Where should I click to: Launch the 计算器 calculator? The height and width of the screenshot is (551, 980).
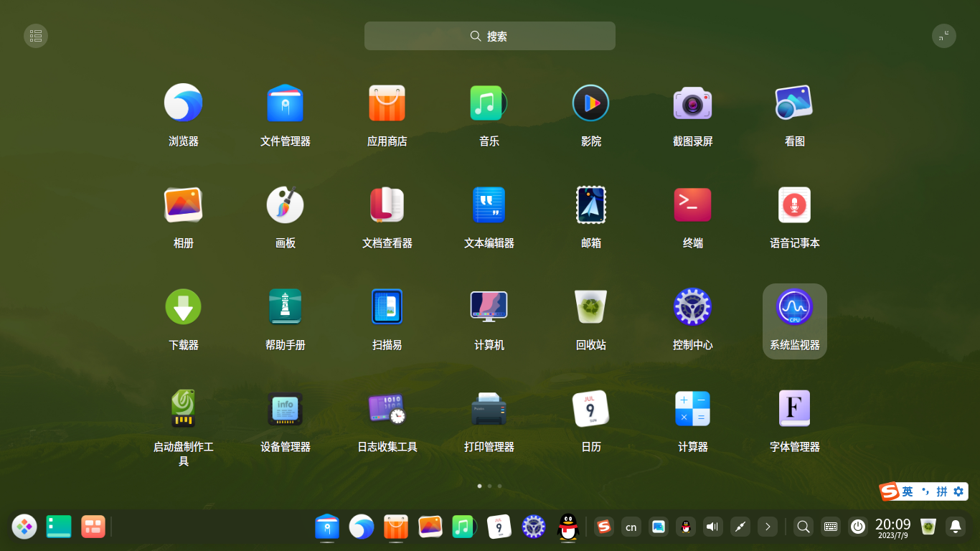coord(692,409)
